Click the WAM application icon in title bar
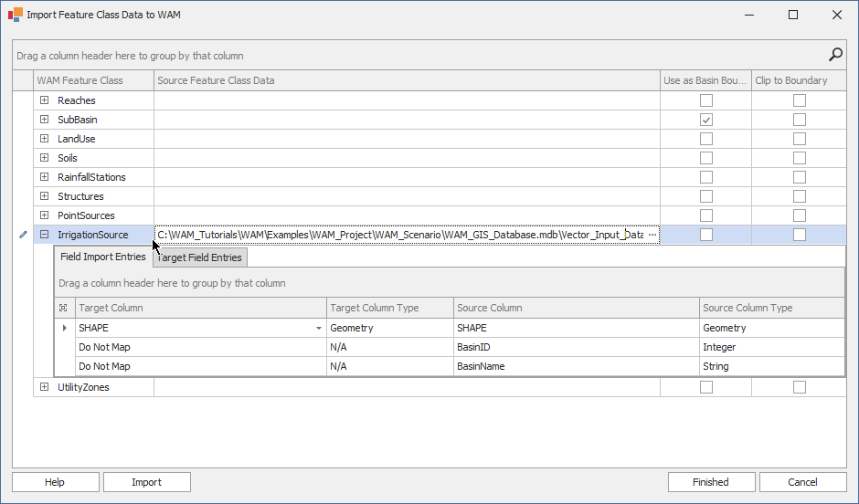859x504 pixels. [16, 15]
